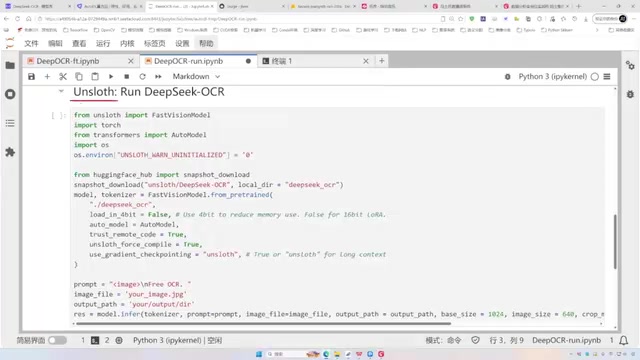Click DeepOCR-run.ipynb name in the status bar
The image size is (640, 360).
[x=567, y=340]
